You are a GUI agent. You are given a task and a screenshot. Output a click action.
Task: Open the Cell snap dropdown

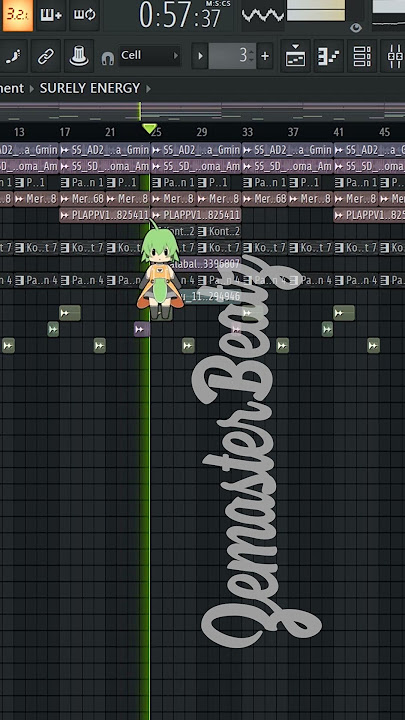coord(149,56)
